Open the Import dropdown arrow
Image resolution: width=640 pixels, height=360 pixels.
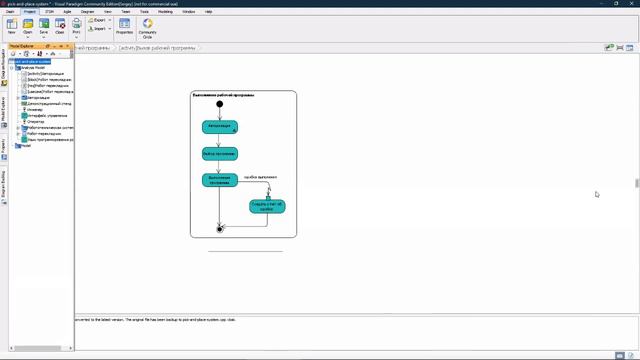pos(110,29)
